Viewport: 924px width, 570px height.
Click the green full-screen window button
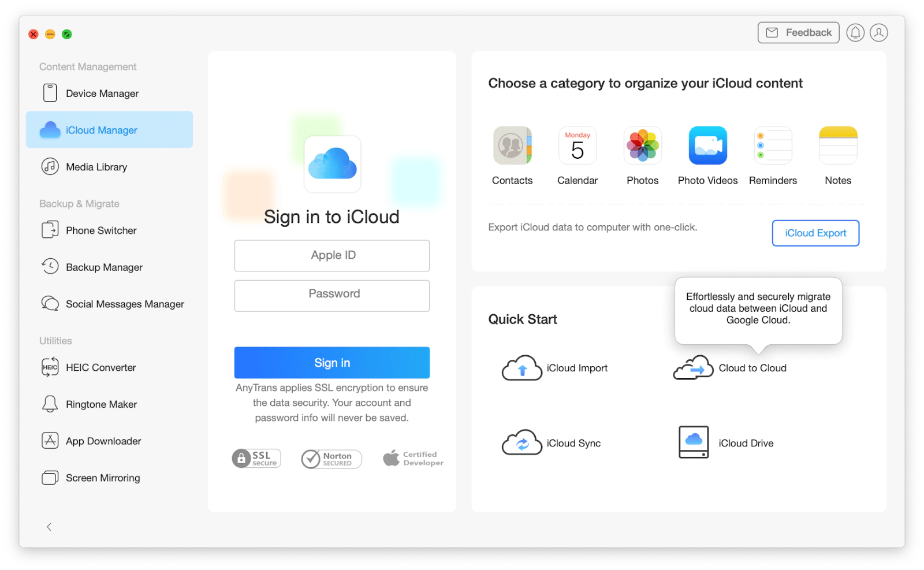[x=67, y=34]
